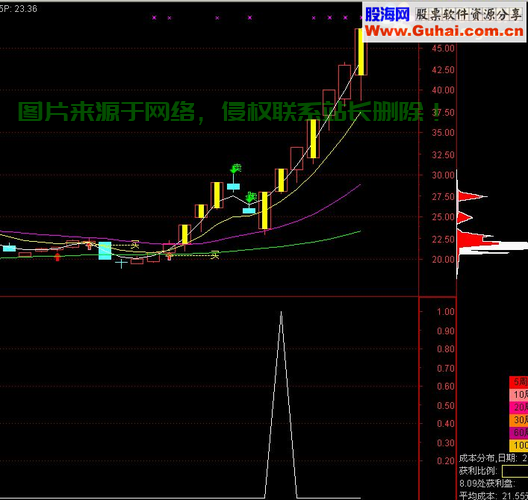Click the 股票软件资源分享 banner text
528x500 pixels.
[468, 15]
